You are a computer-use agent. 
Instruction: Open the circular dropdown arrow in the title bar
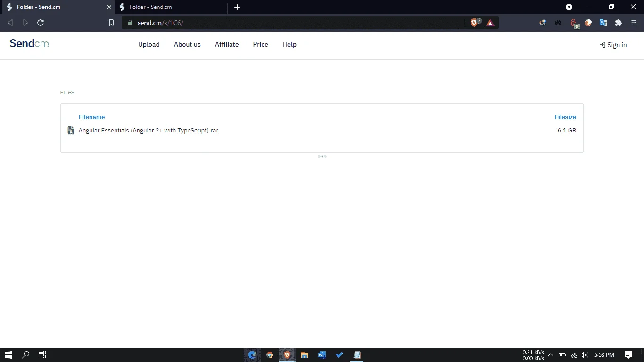click(x=569, y=7)
